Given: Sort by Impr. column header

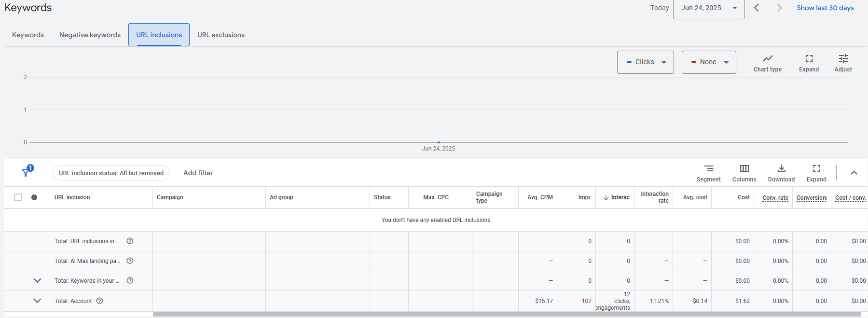Looking at the screenshot, I should click(x=585, y=197).
